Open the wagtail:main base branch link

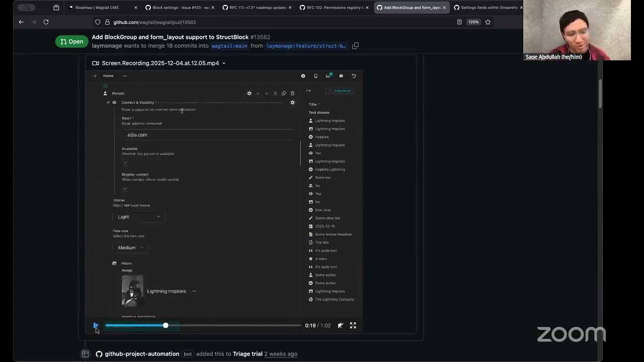pos(229,46)
